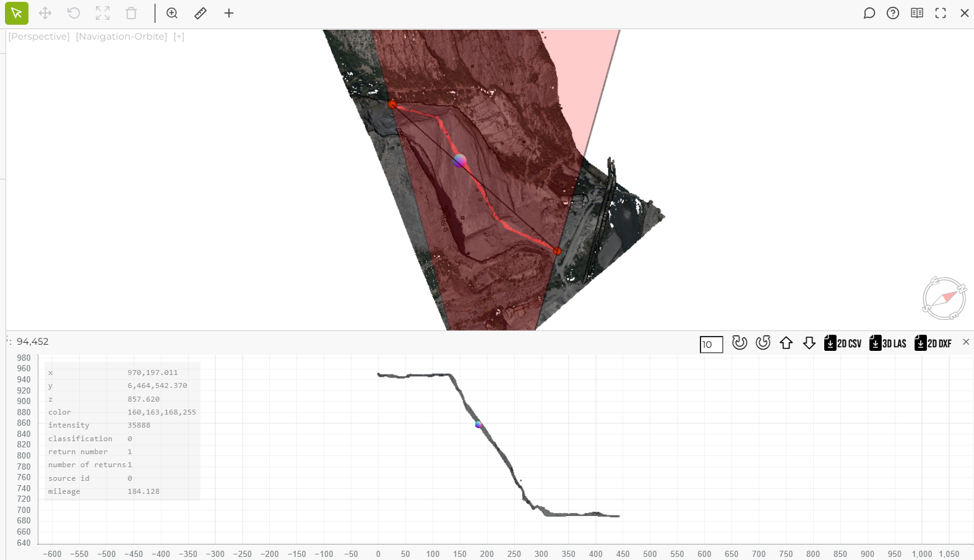Rotate profile clockwise
This screenshot has width=974, height=560.
[x=739, y=343]
